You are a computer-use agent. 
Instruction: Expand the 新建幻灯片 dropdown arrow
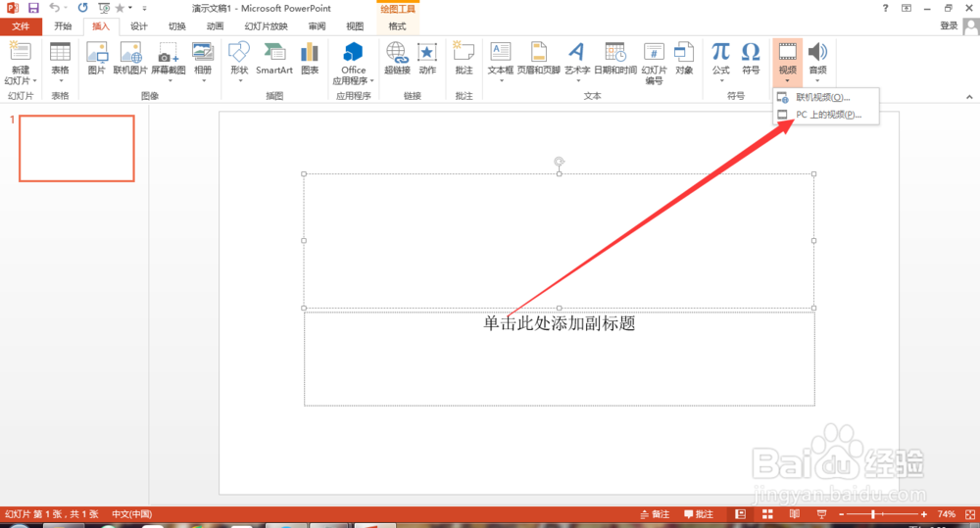click(35, 80)
